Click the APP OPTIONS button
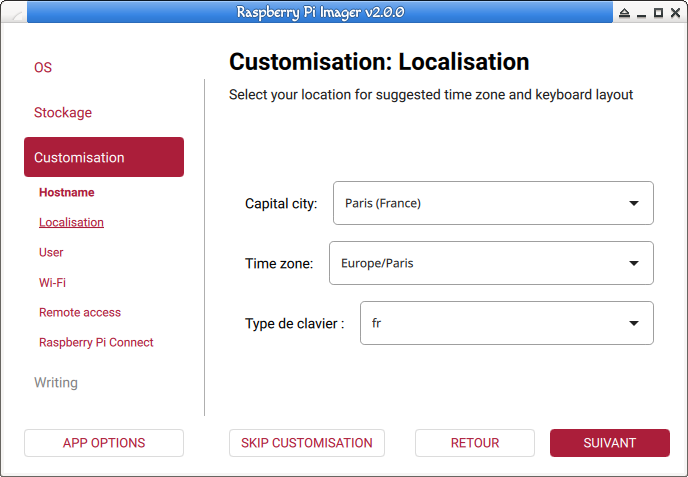Viewport: 688px width, 477px height. pyautogui.click(x=104, y=443)
